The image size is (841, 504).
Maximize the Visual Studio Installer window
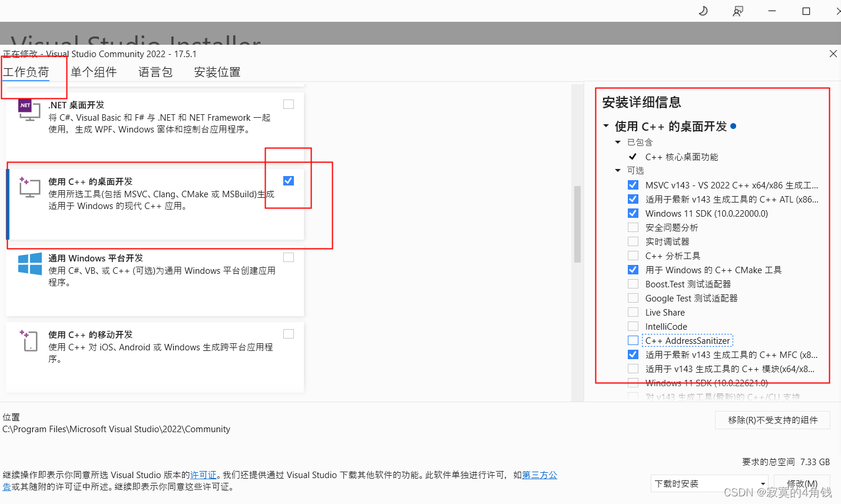[806, 11]
